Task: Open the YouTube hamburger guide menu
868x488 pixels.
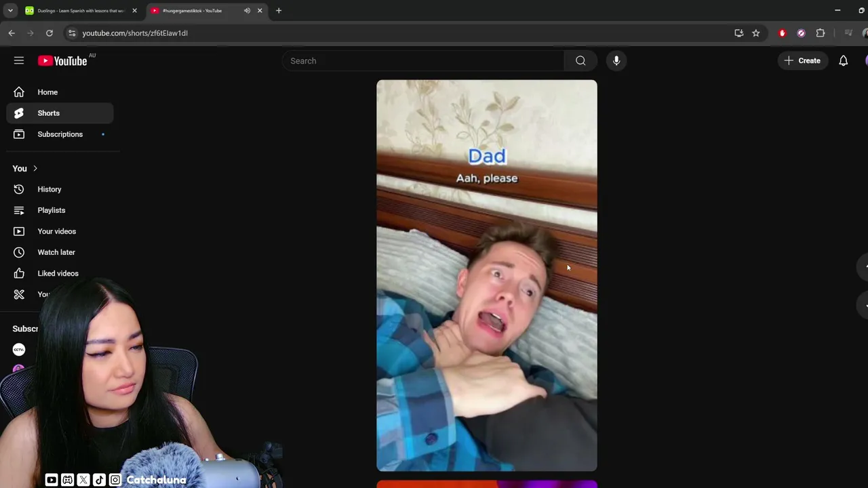Action: pyautogui.click(x=19, y=60)
